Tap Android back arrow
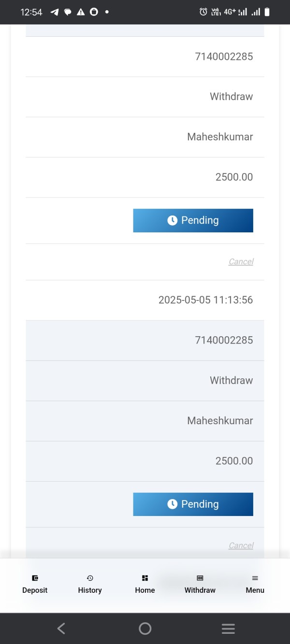The width and height of the screenshot is (290, 644). (x=61, y=628)
